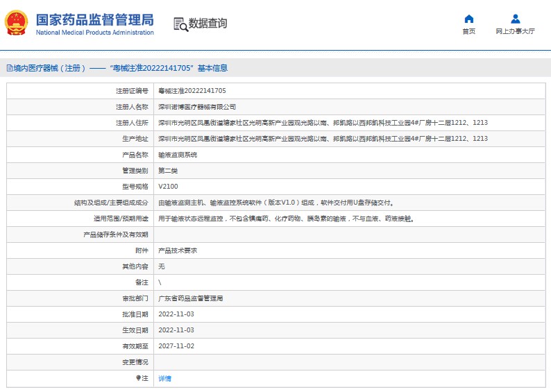Click the 变更情况 row label

[x=135, y=362]
